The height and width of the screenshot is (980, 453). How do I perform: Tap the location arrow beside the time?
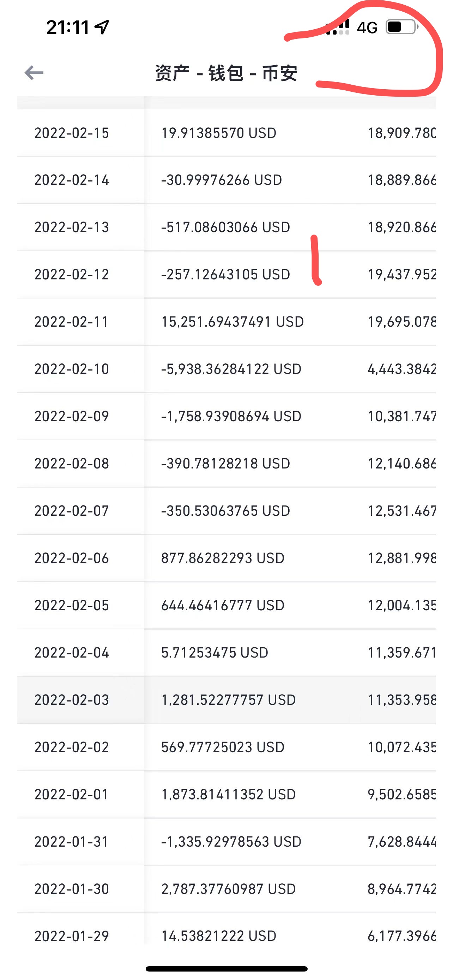[102, 27]
